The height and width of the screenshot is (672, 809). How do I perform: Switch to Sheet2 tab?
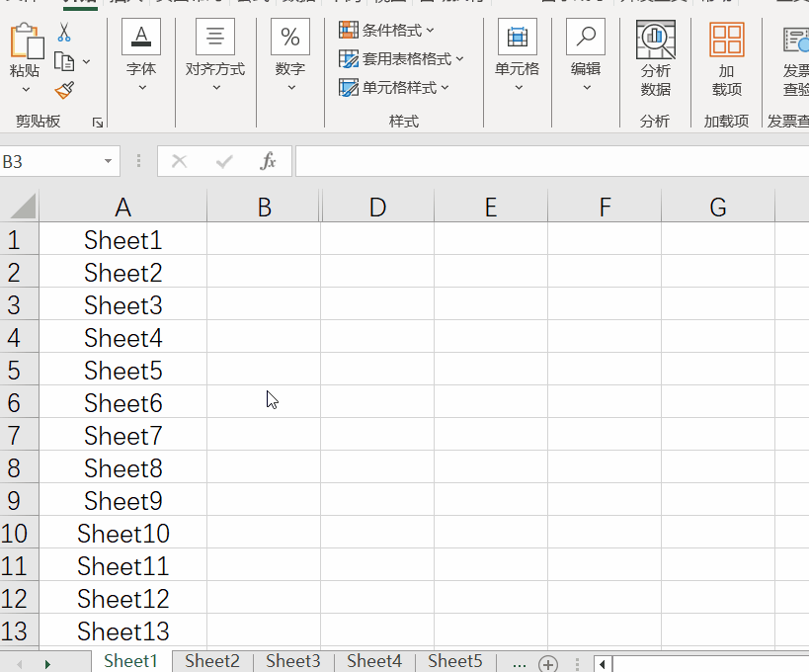coord(212,661)
